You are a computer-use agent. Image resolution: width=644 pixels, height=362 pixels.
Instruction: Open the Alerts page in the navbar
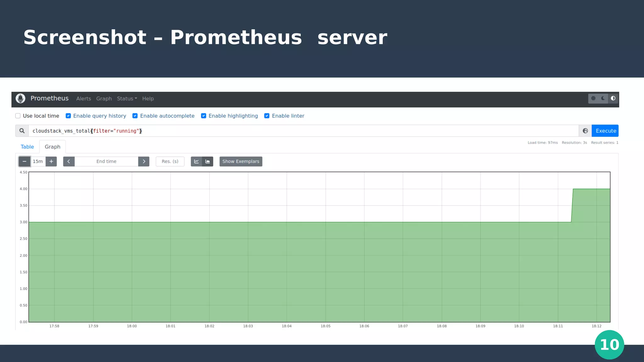[84, 99]
